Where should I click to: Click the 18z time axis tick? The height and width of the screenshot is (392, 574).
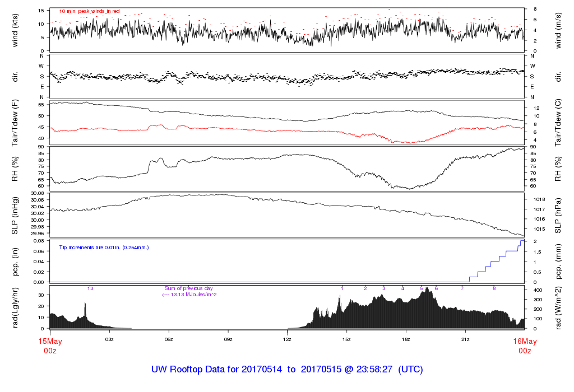[x=406, y=339]
